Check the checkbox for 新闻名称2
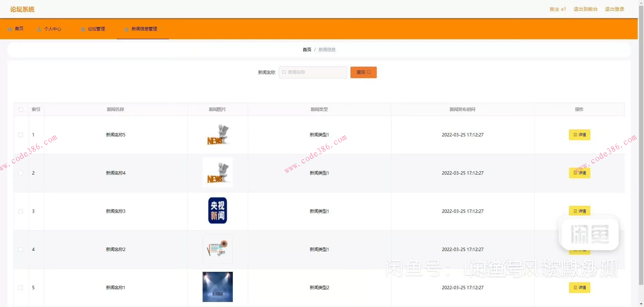The width and height of the screenshot is (644, 307). click(21, 249)
